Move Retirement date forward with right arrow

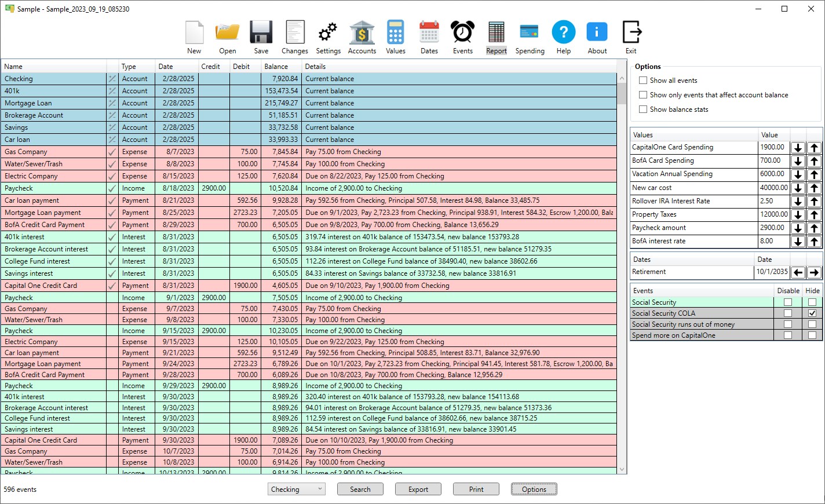[x=814, y=272]
